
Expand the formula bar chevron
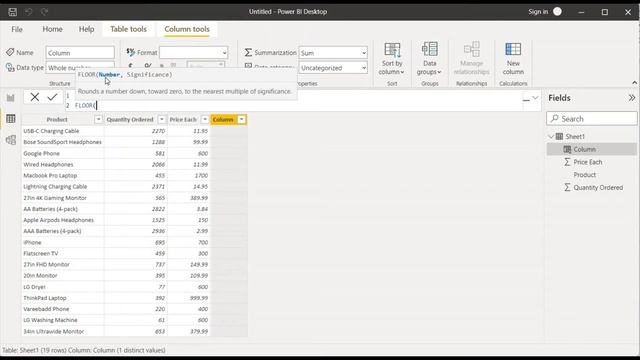535,98
